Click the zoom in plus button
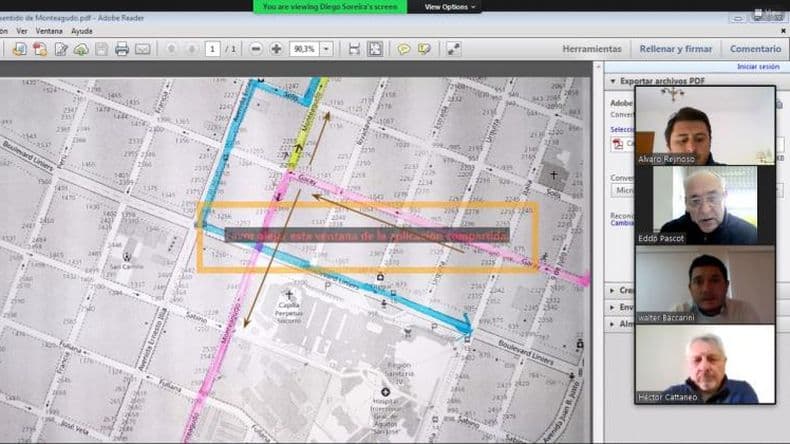 pyautogui.click(x=276, y=49)
